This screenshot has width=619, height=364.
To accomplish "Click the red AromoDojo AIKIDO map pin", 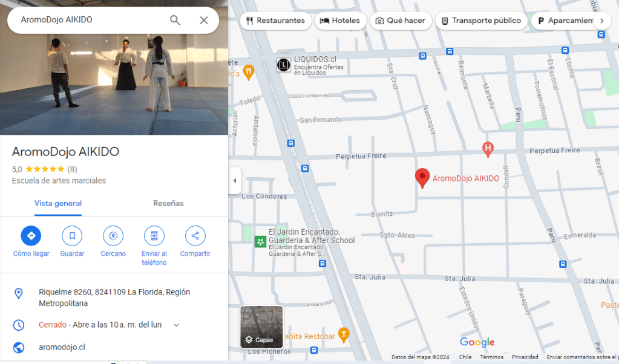I will (x=422, y=178).
